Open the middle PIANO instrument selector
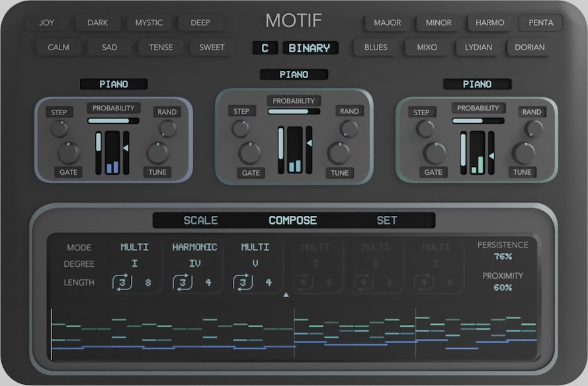The width and height of the screenshot is (588, 386). 294,74
